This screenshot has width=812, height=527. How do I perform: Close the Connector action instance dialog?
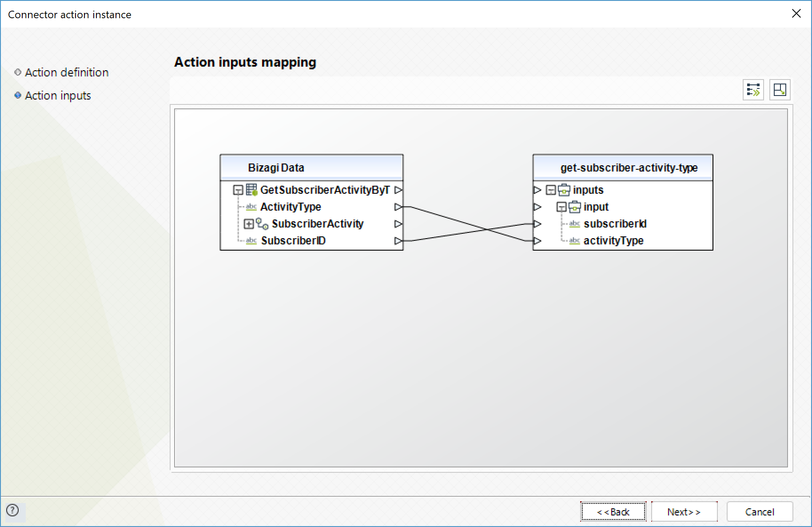tap(796, 14)
